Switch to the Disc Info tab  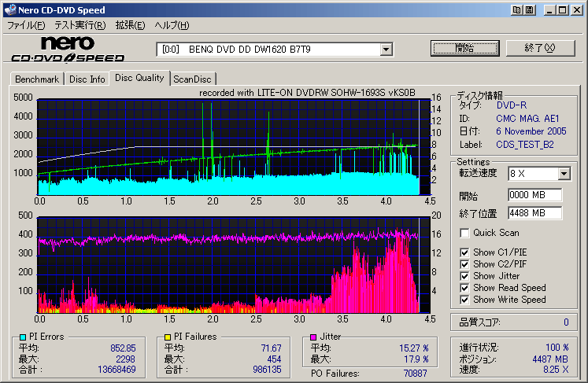click(87, 79)
